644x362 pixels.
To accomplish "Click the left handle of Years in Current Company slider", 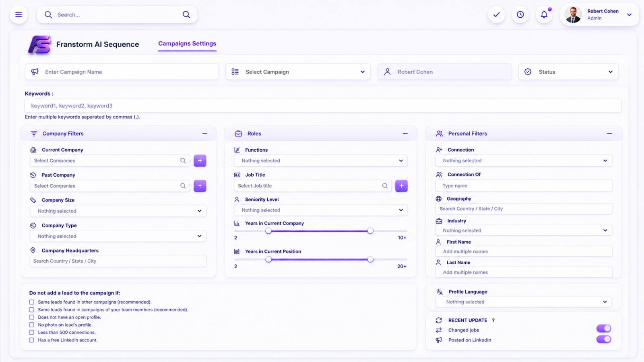I will [268, 231].
